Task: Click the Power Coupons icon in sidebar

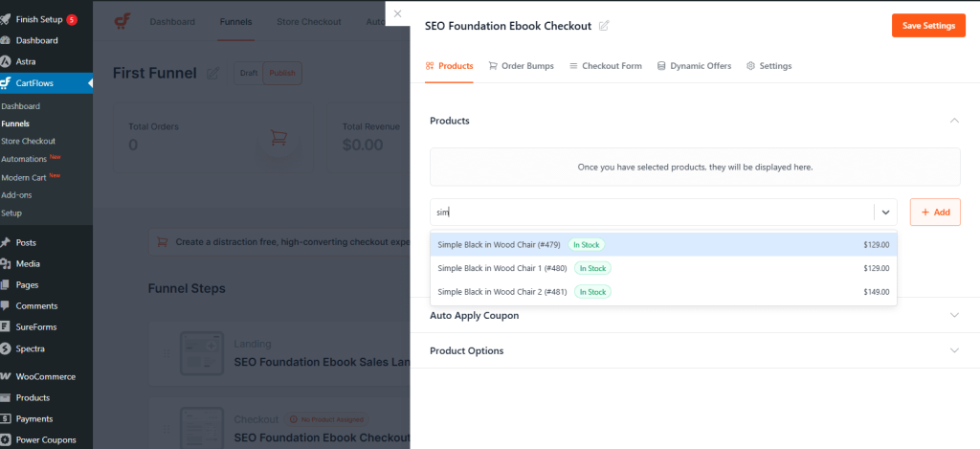Action: (x=6, y=439)
